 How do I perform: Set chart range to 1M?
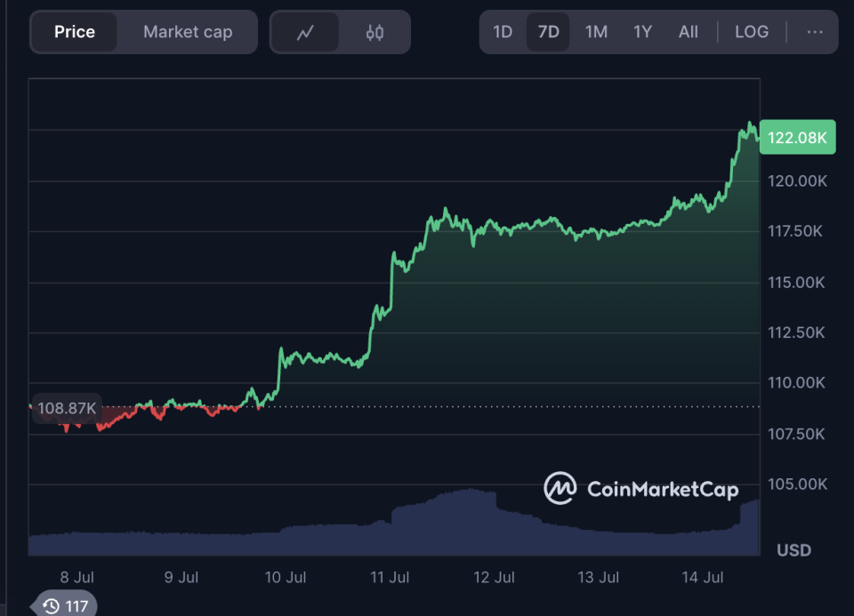pos(596,32)
